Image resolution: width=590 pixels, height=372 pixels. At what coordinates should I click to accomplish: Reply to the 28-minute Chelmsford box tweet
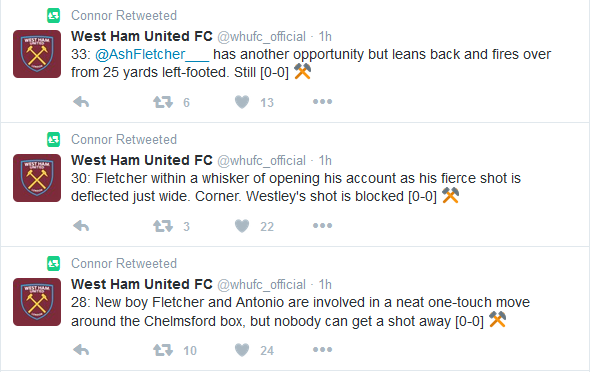point(81,350)
